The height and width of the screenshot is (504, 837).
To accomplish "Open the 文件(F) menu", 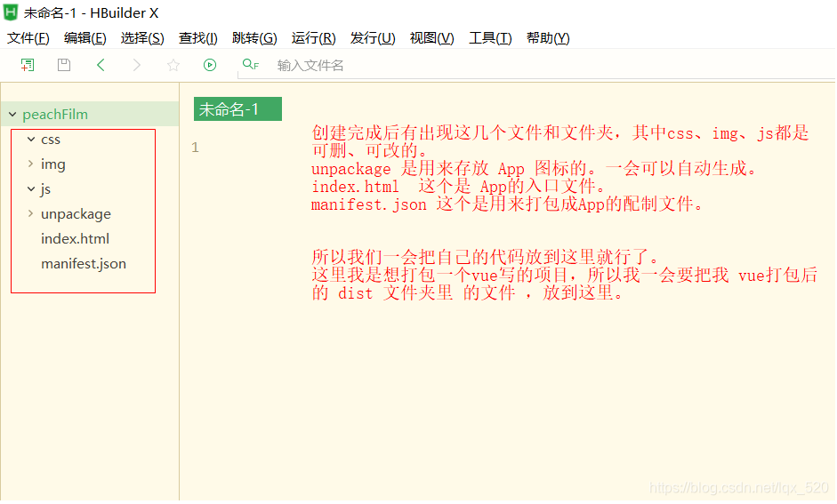I will coord(28,38).
